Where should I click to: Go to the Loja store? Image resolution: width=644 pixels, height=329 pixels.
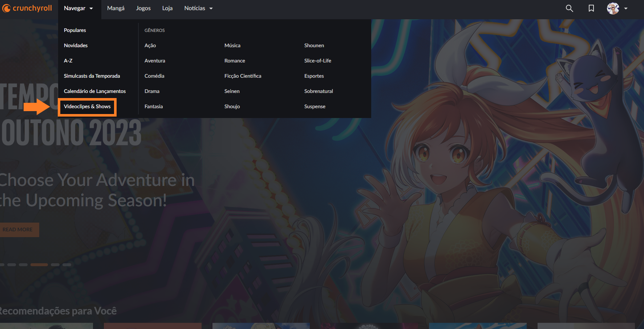[167, 8]
